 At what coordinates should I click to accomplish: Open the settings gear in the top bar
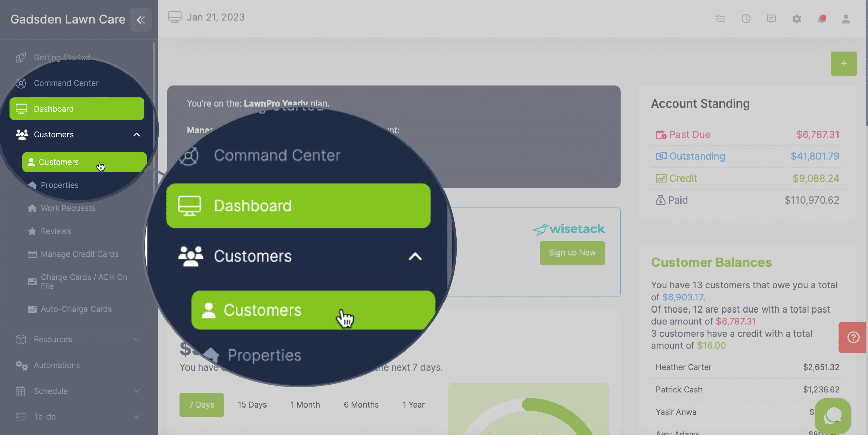797,19
